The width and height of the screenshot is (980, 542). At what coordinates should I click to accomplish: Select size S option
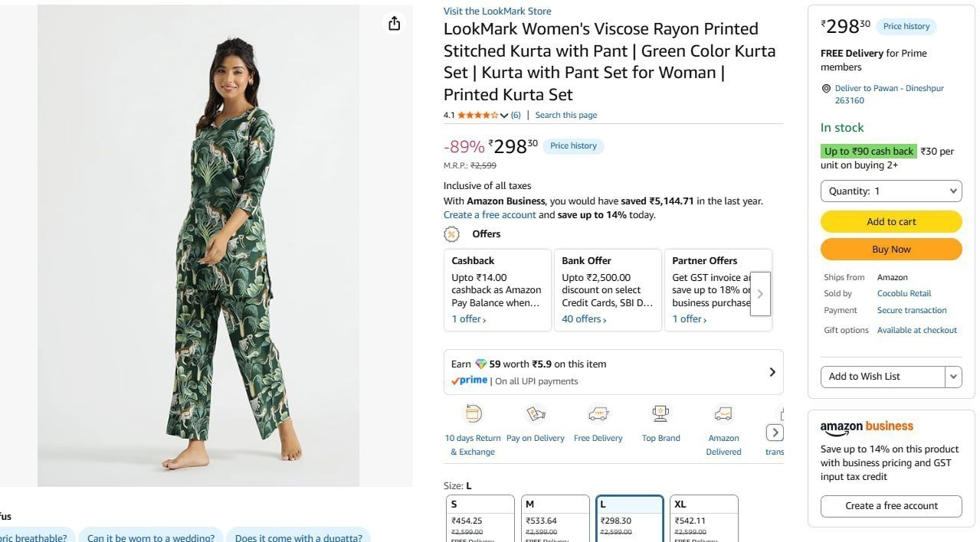click(480, 518)
